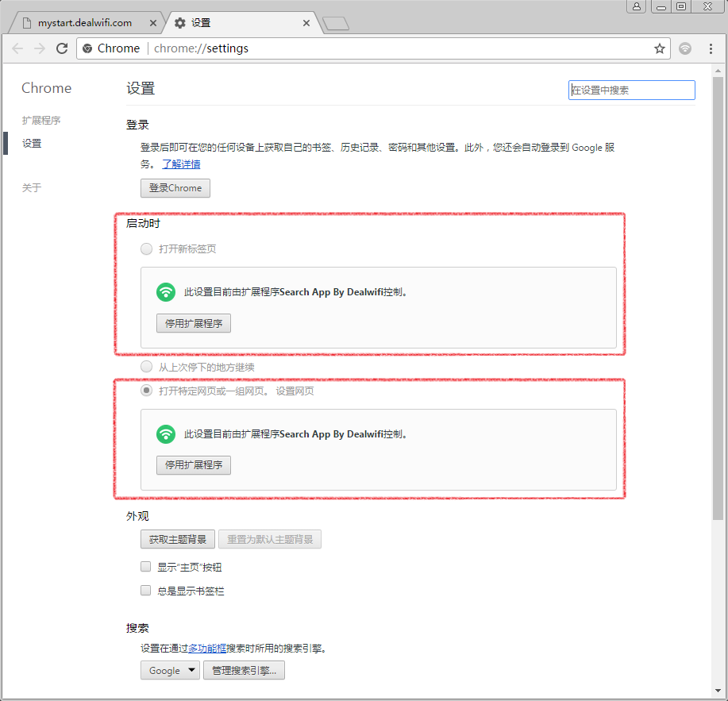Click the 获取主题背景 button
Screen dimensions: 728x701
point(177,540)
